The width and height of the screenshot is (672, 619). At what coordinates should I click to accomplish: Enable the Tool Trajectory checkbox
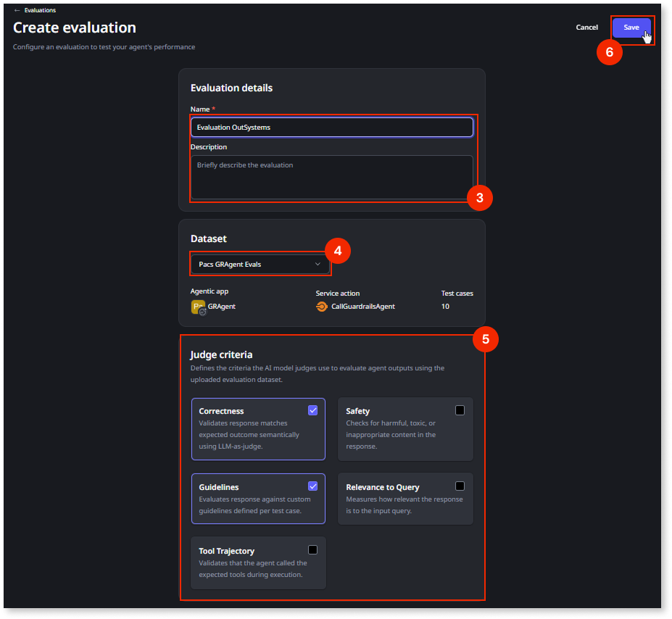(x=313, y=549)
